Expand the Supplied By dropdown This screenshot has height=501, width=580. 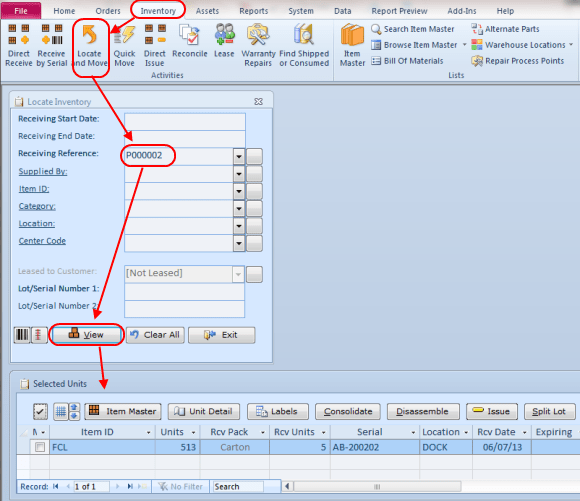pos(239,174)
